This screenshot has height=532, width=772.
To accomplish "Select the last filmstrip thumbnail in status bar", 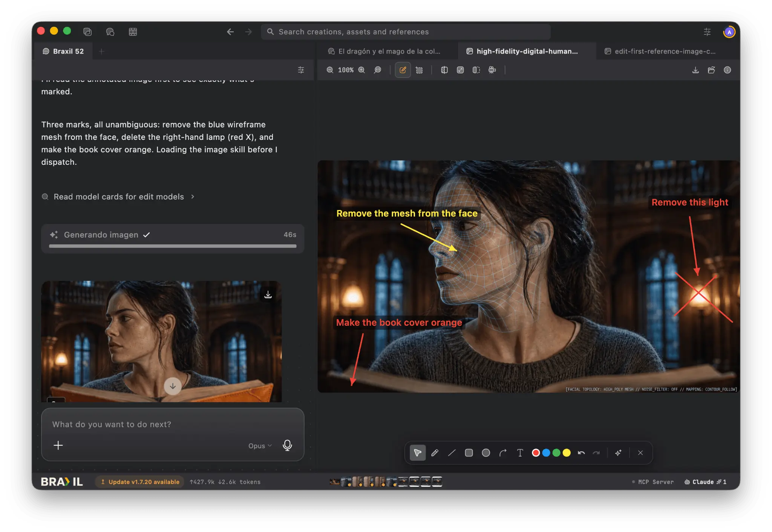I will point(437,482).
